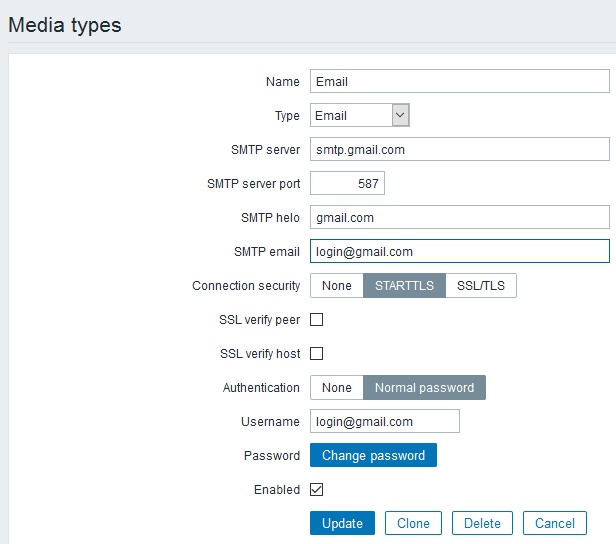Click the Delete button

(x=482, y=523)
